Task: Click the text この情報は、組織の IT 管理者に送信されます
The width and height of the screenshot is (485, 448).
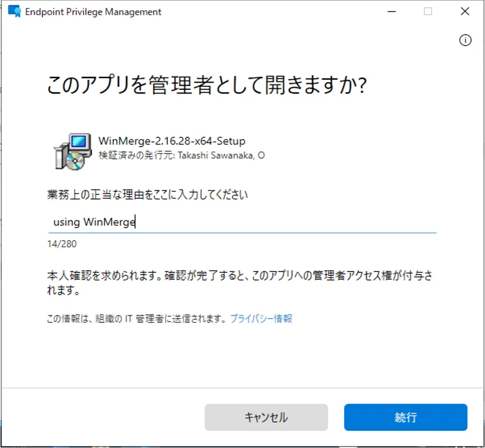Action: 137,319
